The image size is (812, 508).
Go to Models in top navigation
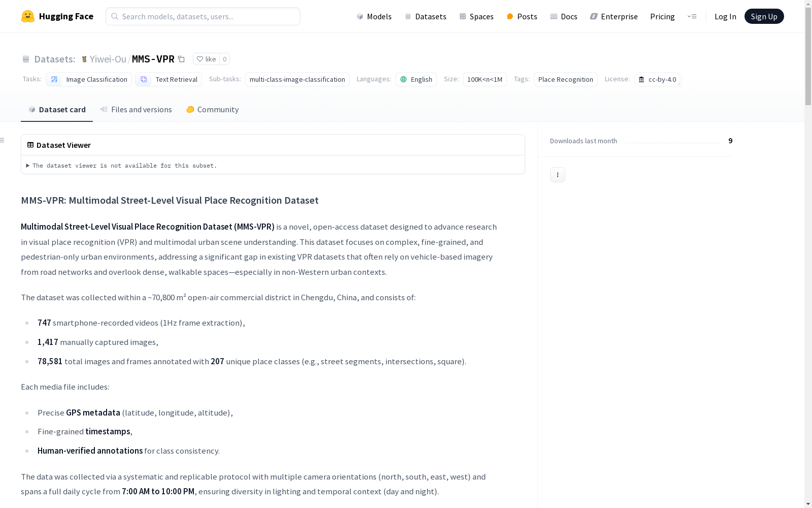tap(374, 16)
